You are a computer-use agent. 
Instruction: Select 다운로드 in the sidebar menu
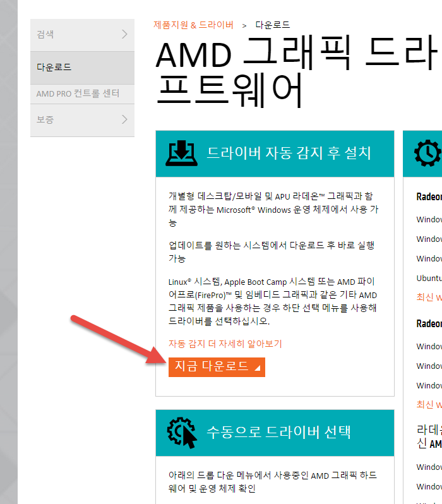click(82, 68)
